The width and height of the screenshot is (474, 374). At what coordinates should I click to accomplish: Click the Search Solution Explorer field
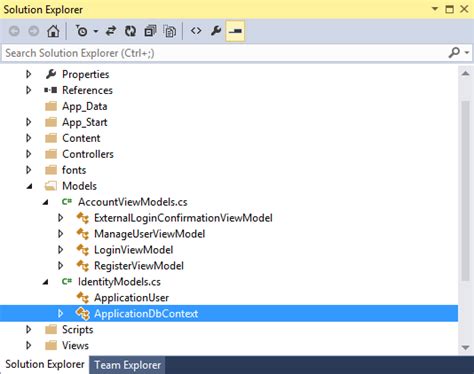tap(223, 53)
